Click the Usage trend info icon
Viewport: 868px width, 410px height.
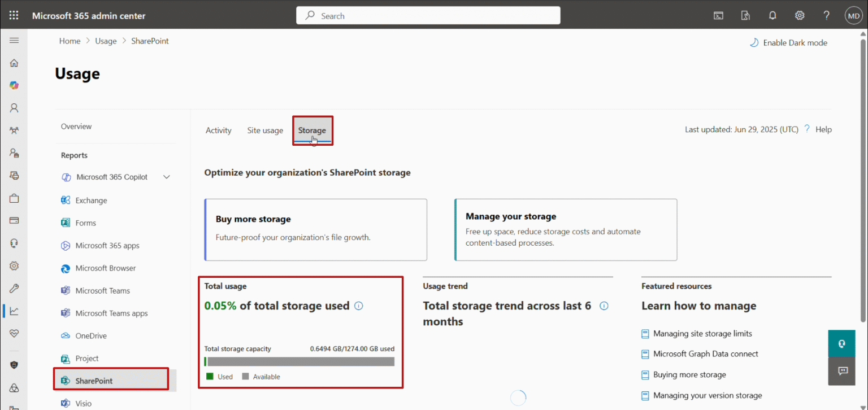click(x=604, y=306)
